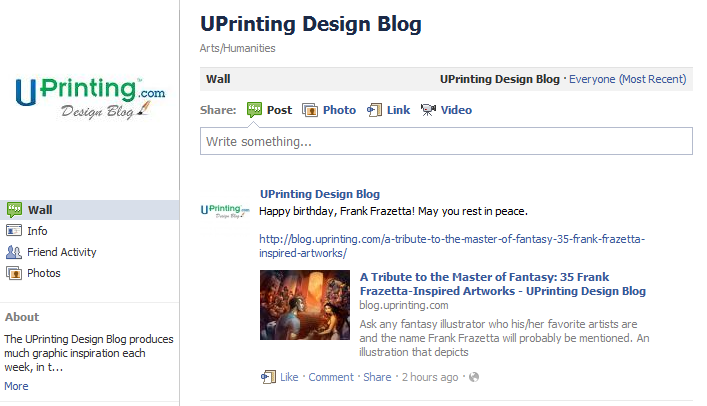Click the About heading in sidebar
The height and width of the screenshot is (406, 707).
22,317
